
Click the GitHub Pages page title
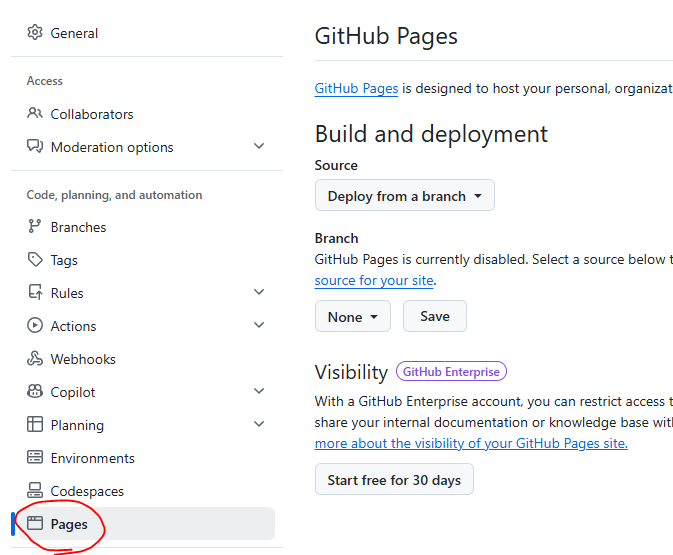point(386,36)
